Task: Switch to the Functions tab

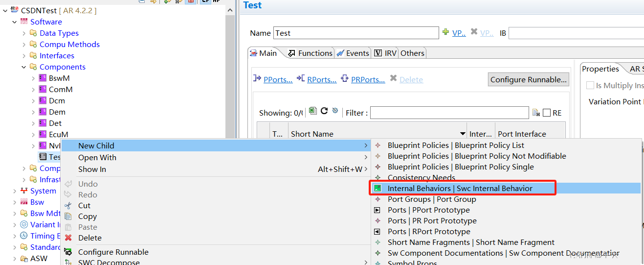Action: (x=310, y=53)
